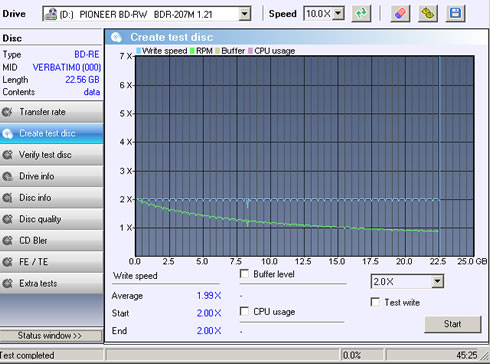The width and height of the screenshot is (490, 364).
Task: Click the Create test disc sidebar icon
Action: pyautogui.click(x=7, y=134)
